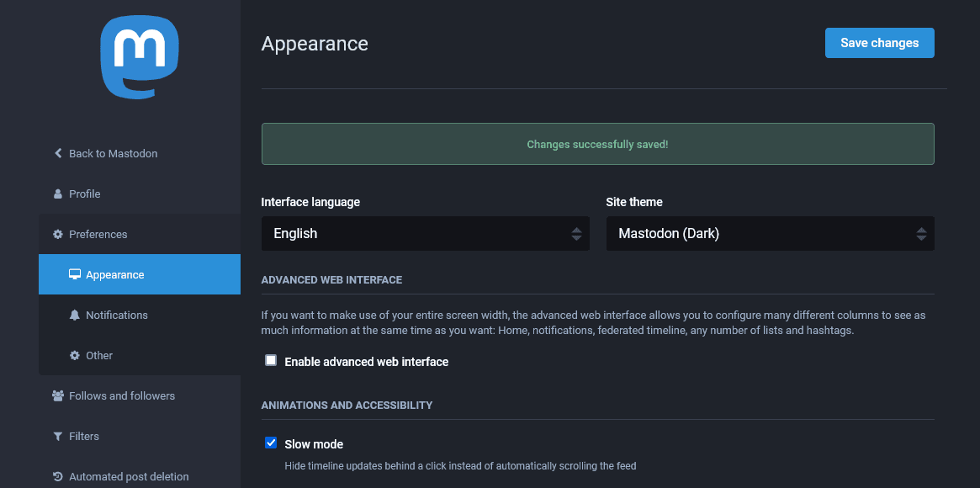Click the Changes successfully saved banner
The height and width of the screenshot is (488, 980).
pos(597,144)
